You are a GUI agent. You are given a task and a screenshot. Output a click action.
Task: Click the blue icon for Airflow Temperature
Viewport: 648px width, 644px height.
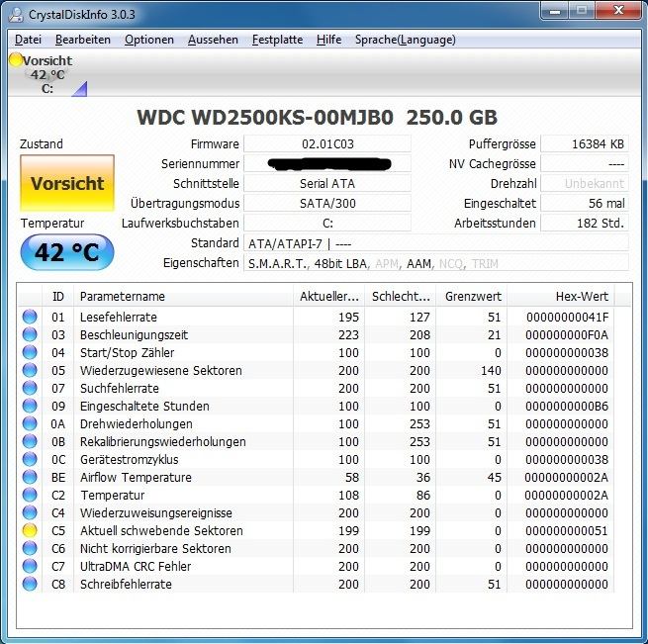point(30,477)
